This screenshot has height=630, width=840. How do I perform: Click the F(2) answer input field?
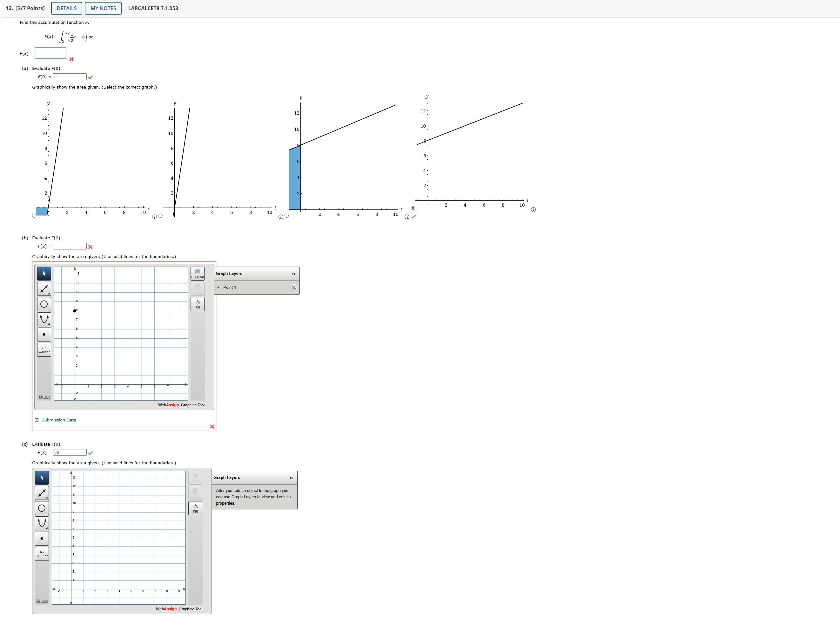pos(70,246)
